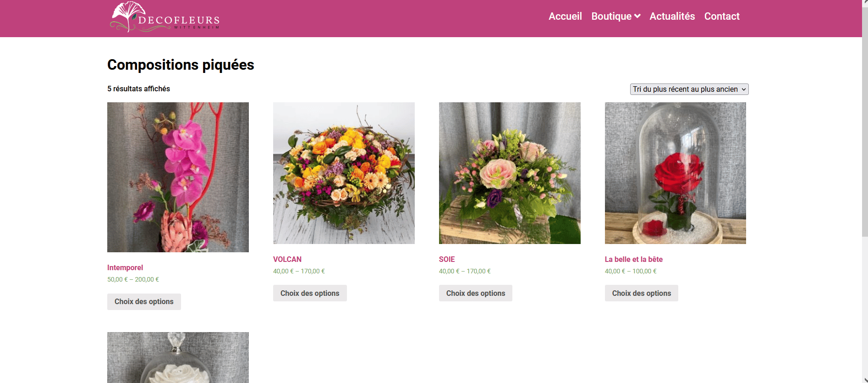
Task: Click the SOIE product title
Action: tap(447, 259)
